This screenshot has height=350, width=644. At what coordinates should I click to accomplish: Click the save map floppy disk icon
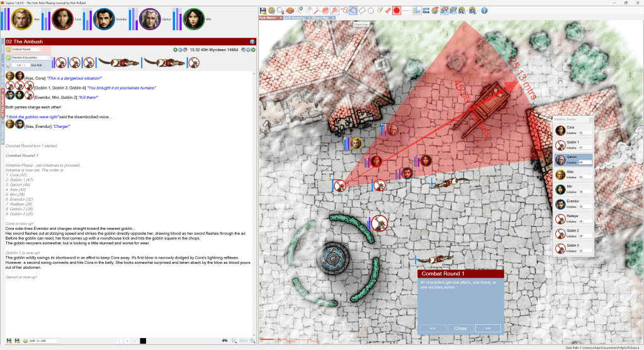pos(263,11)
